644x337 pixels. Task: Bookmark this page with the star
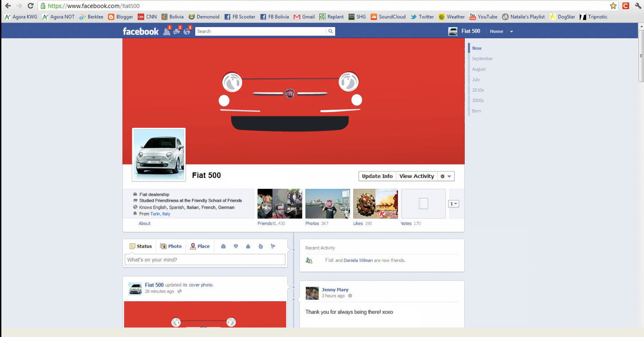click(613, 6)
